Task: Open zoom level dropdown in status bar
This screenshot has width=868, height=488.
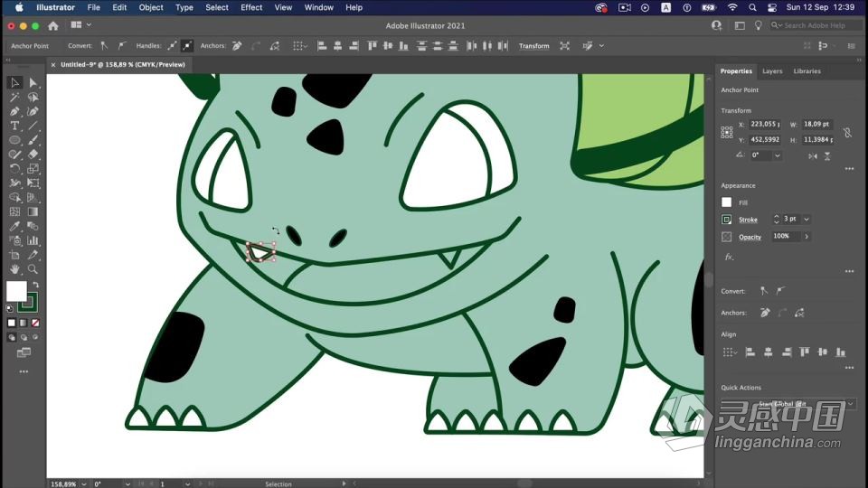Action: 84,484
